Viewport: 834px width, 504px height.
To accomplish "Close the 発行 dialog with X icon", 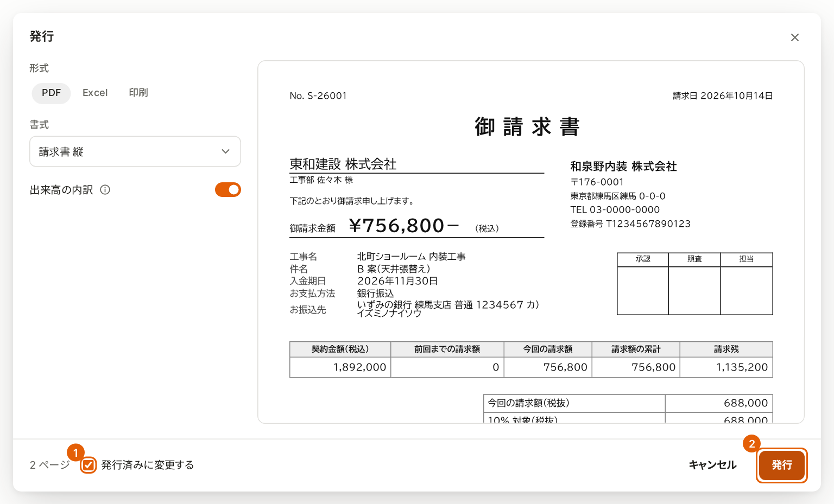I will [794, 37].
